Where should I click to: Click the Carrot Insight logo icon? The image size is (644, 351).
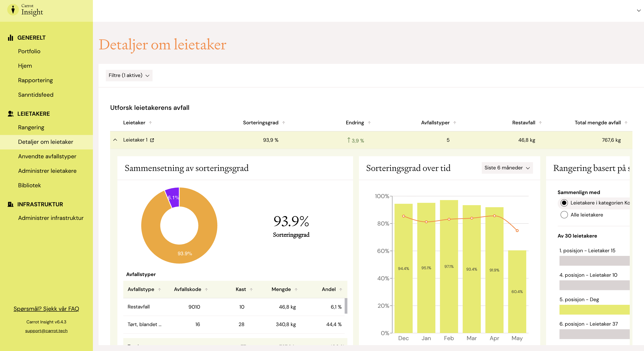point(13,10)
